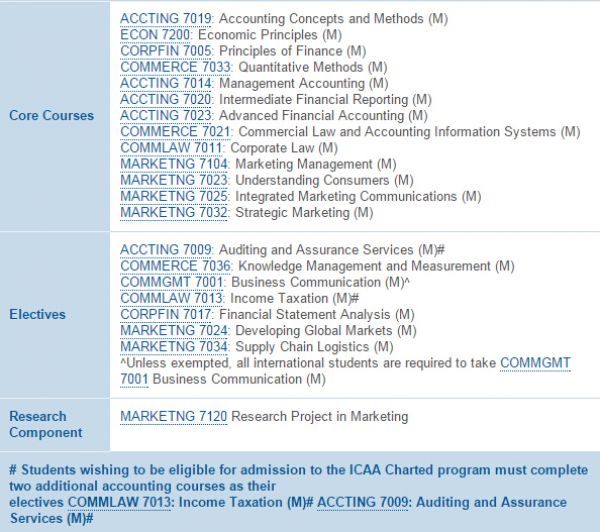
Task: Click the COMMERCE 7036 Knowledge Management link
Action: 176,266
